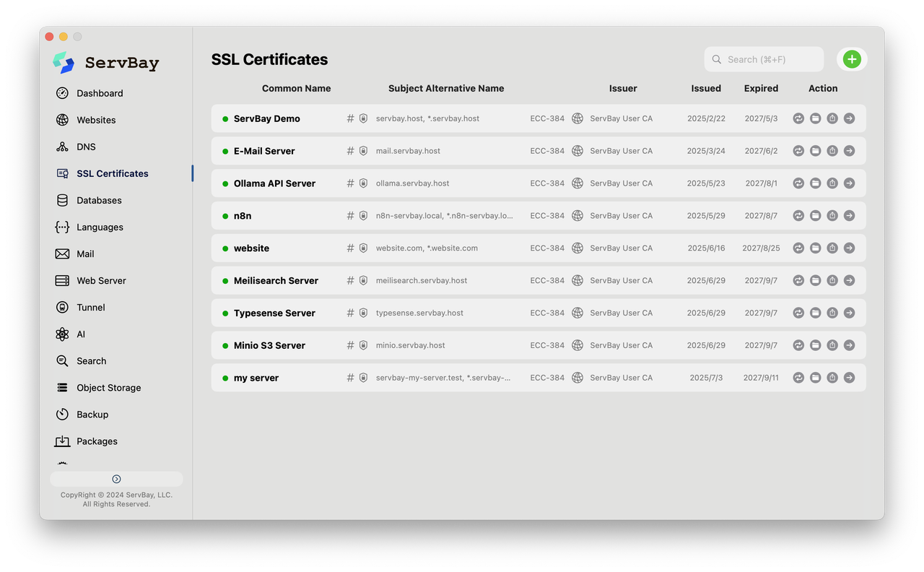Export the Minio S3 Server certificate
924x572 pixels.
832,345
